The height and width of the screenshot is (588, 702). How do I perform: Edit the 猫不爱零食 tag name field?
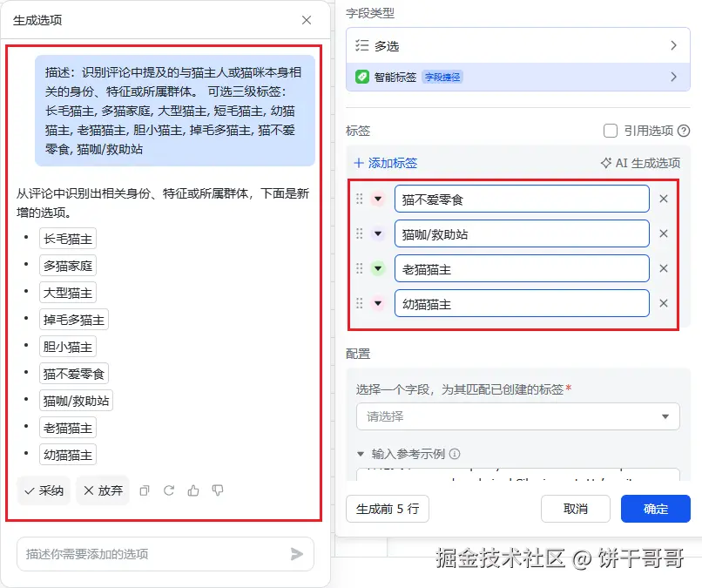522,199
